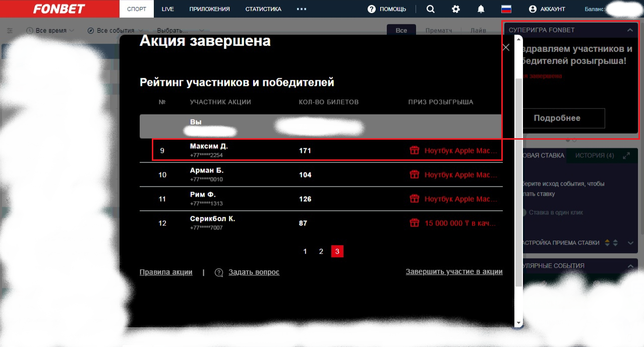Collapse the popular events section
Image resolution: width=644 pixels, height=347 pixels.
pos(630,266)
